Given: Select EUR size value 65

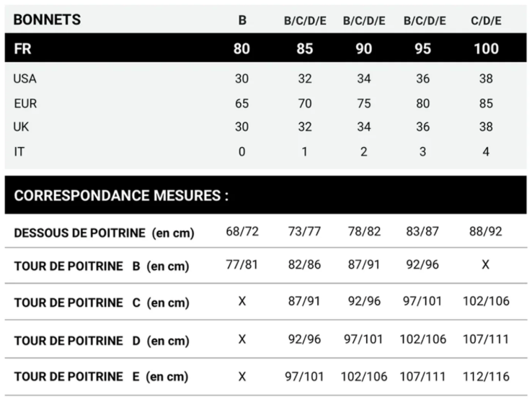Looking at the screenshot, I should 242,104.
